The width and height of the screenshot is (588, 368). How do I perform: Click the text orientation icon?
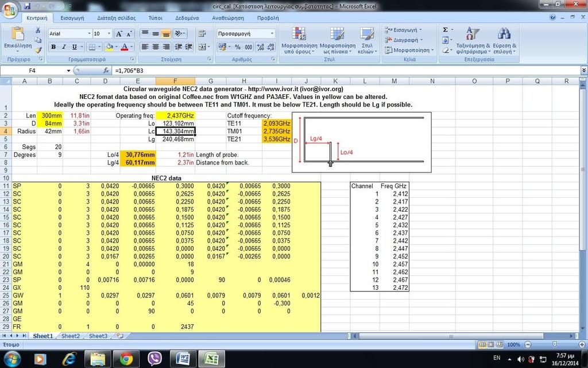pos(179,33)
